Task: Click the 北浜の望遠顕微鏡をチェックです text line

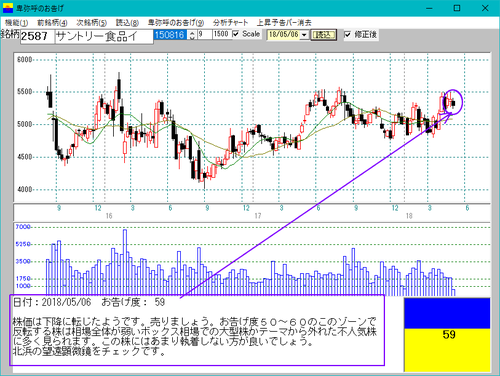Action: point(89,352)
